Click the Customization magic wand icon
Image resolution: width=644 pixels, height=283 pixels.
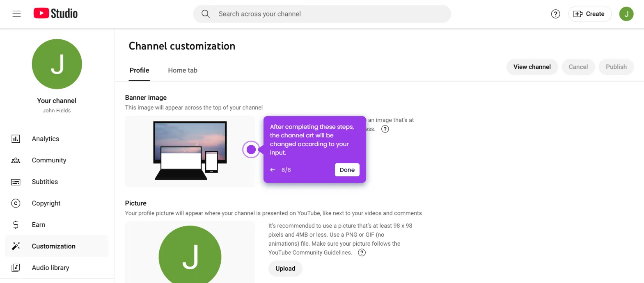16,246
